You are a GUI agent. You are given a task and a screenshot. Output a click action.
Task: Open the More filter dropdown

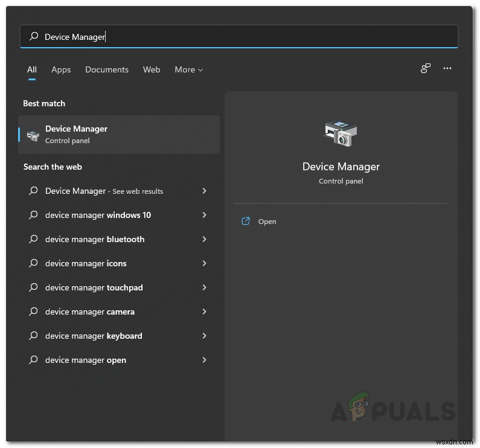188,70
